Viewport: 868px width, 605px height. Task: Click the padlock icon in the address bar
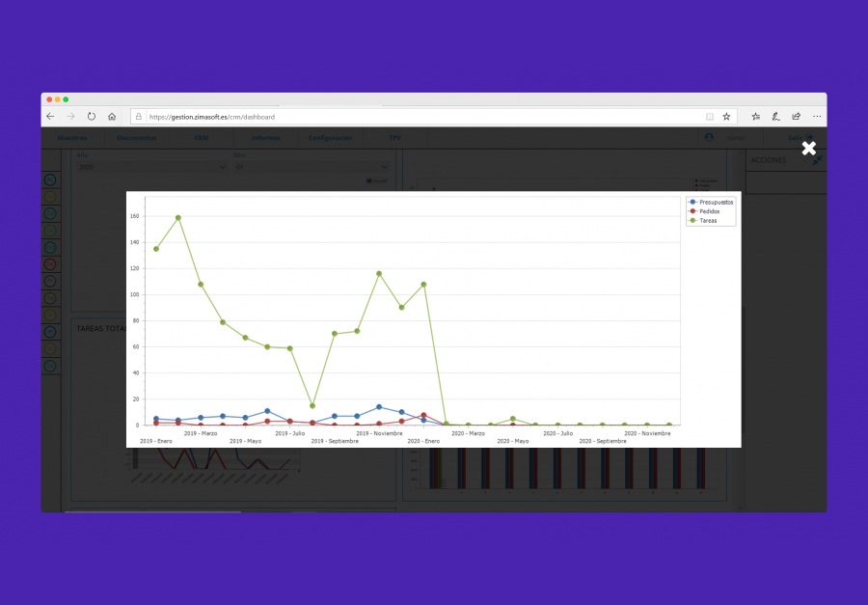[139, 117]
